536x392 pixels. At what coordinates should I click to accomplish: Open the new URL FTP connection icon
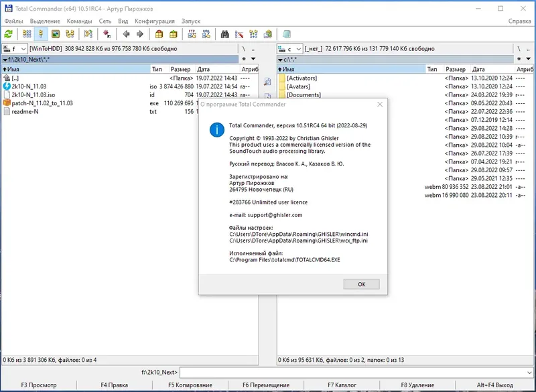click(206, 34)
